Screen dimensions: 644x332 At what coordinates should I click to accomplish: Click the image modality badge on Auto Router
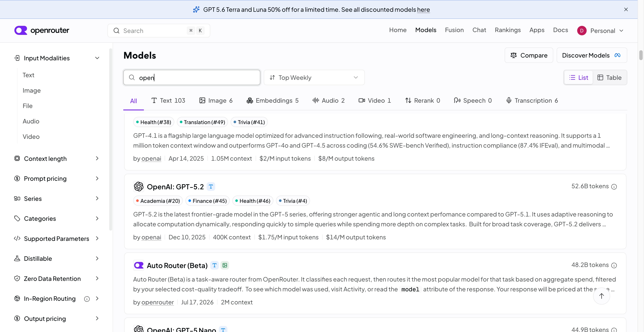click(x=225, y=265)
